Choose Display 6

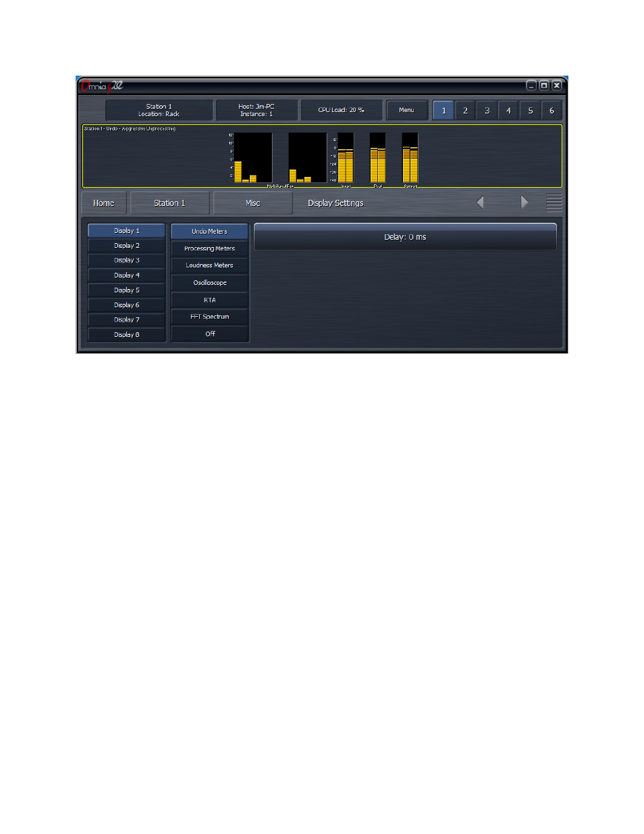[127, 305]
